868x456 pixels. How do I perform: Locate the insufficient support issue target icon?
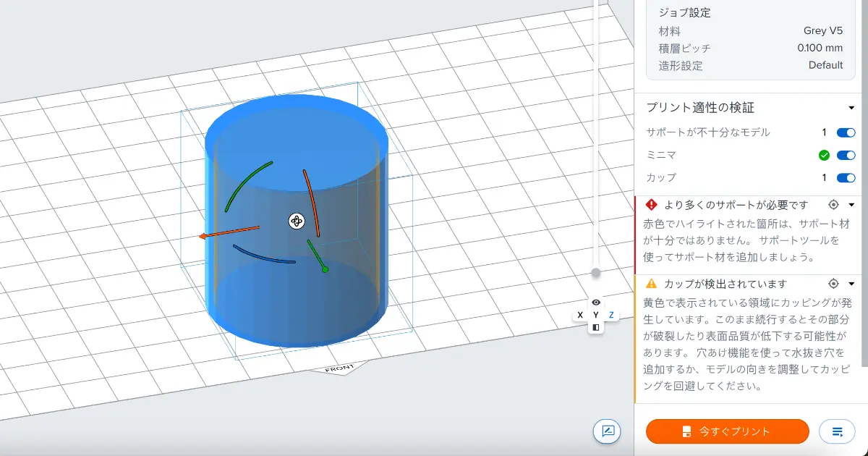point(833,205)
